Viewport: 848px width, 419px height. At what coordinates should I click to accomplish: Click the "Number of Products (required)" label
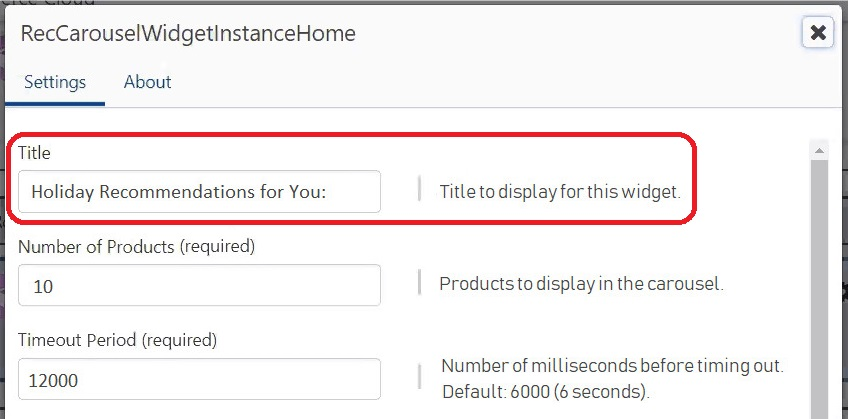137,246
